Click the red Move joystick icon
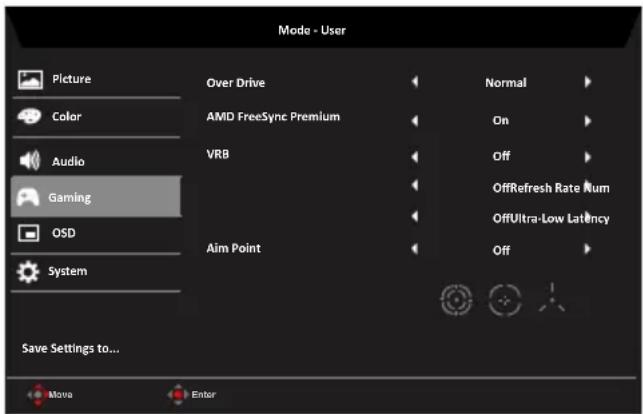The height and width of the screenshot is (414, 643). tap(38, 394)
